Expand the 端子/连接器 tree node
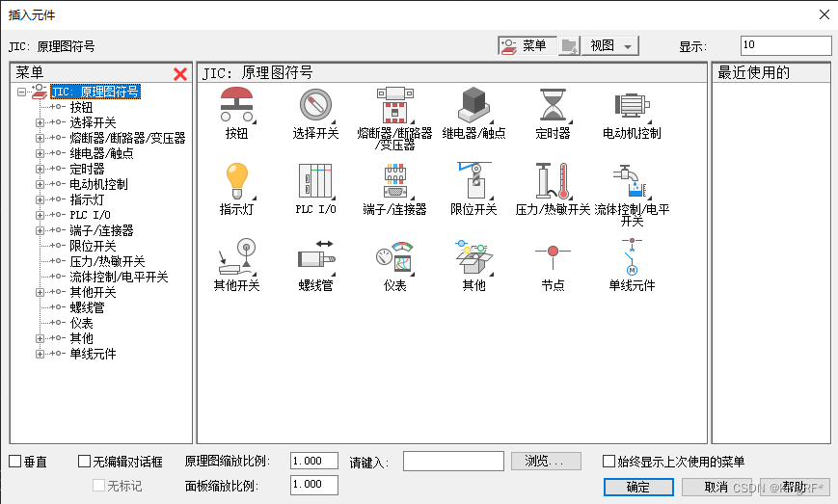The image size is (838, 504). [40, 231]
